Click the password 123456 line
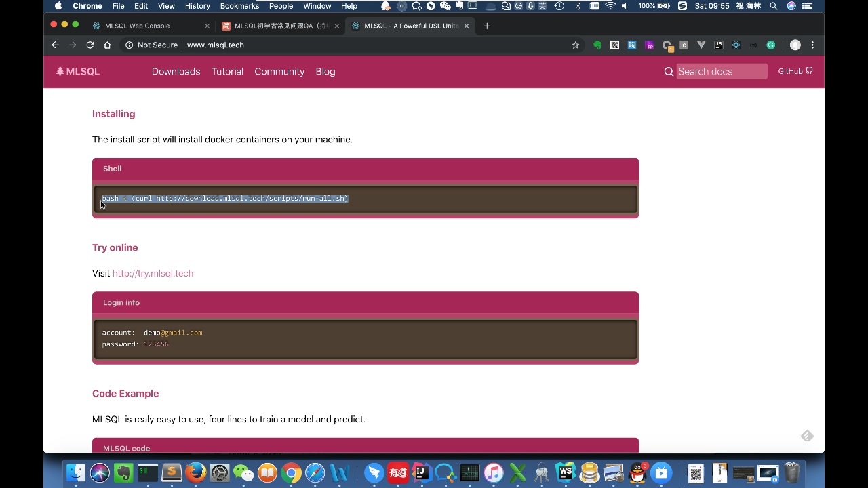Image resolution: width=868 pixels, height=488 pixels. point(136,344)
